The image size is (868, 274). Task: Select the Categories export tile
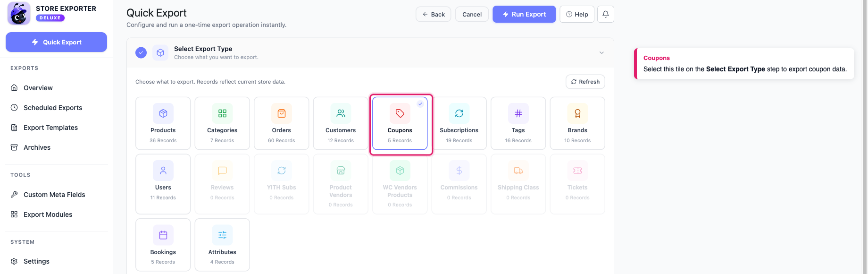coord(222,123)
